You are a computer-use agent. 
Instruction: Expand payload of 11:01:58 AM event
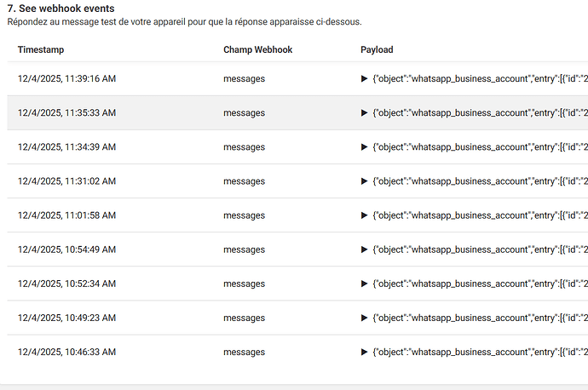(x=366, y=215)
